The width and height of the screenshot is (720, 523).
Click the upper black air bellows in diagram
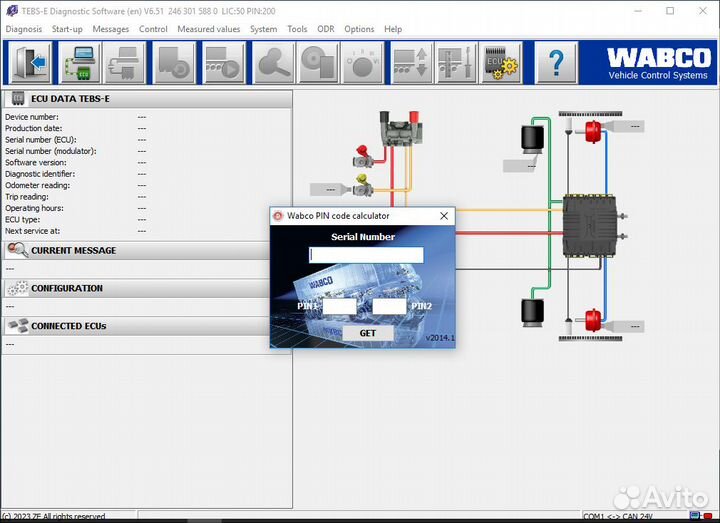[x=533, y=138]
